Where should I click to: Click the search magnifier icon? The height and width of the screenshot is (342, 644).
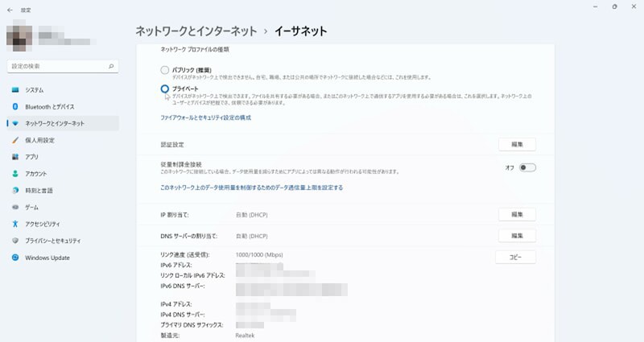111,66
